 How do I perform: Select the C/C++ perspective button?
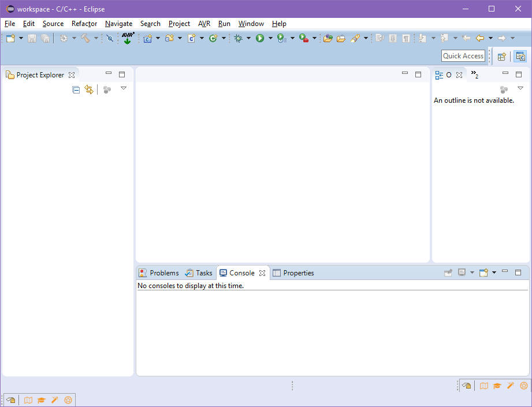pos(520,57)
